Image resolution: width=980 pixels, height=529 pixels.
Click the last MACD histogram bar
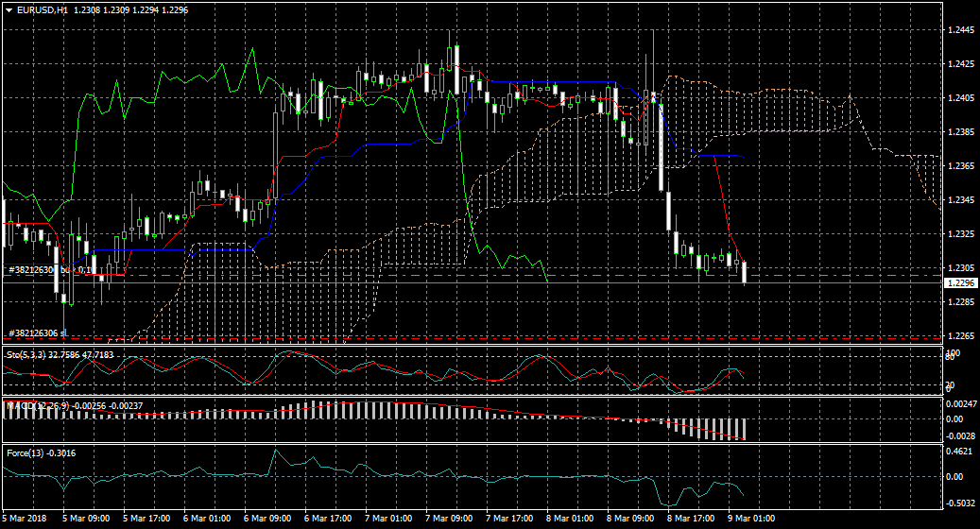tap(745, 429)
